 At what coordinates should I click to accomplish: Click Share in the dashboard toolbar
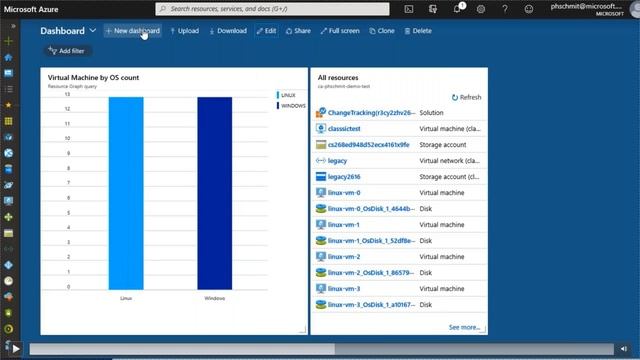tap(298, 31)
